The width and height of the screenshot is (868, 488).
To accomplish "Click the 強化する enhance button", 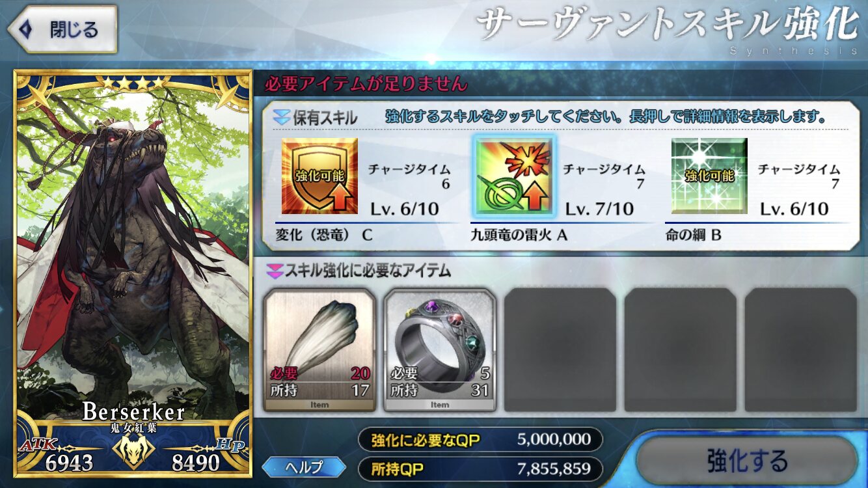I will click(x=746, y=461).
